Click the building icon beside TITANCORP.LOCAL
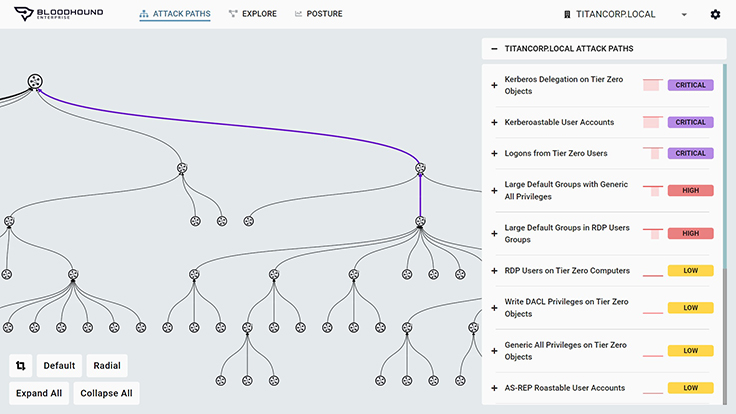 point(567,14)
